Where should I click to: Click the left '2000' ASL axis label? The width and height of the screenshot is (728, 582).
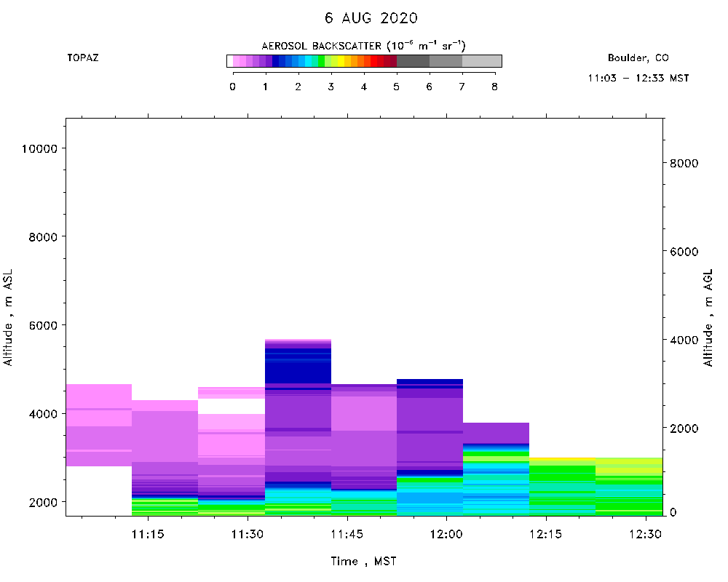[43, 503]
